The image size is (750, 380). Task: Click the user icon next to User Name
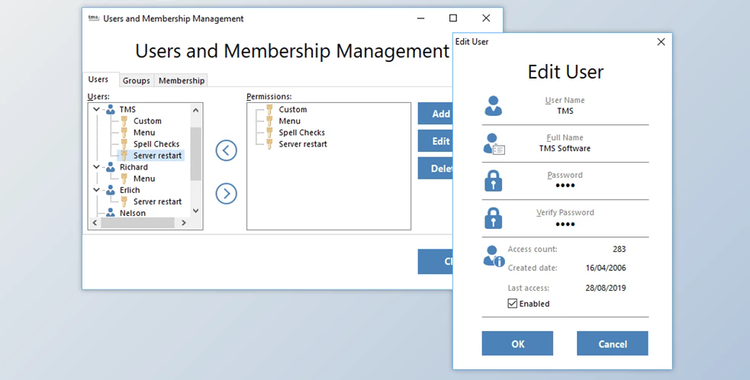[493, 106]
